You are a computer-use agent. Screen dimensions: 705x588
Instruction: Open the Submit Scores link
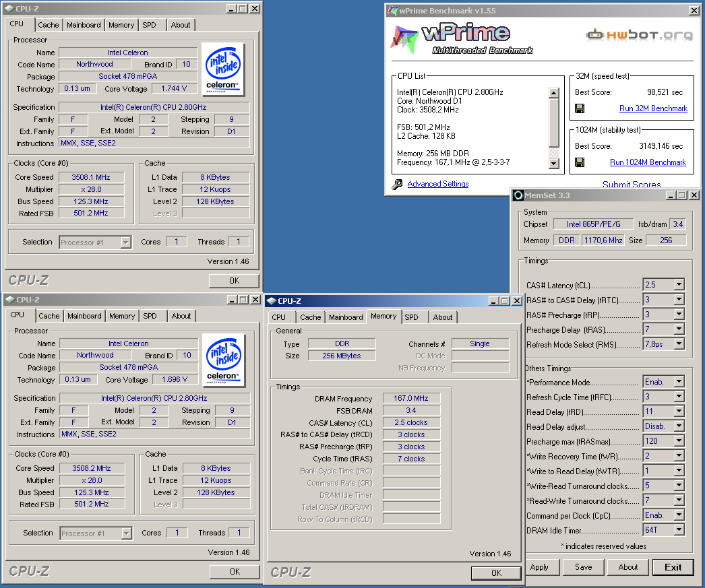coord(632,184)
